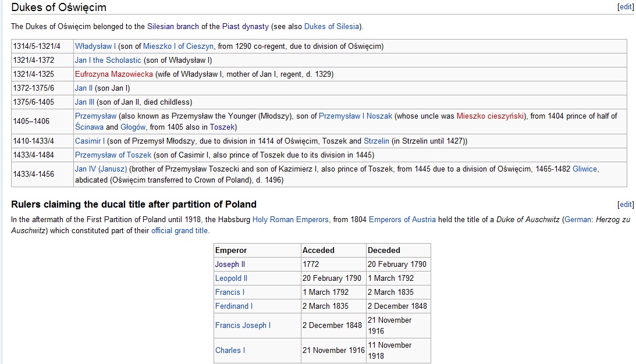
Task: Open the Piast dynasty link
Action: point(246,26)
